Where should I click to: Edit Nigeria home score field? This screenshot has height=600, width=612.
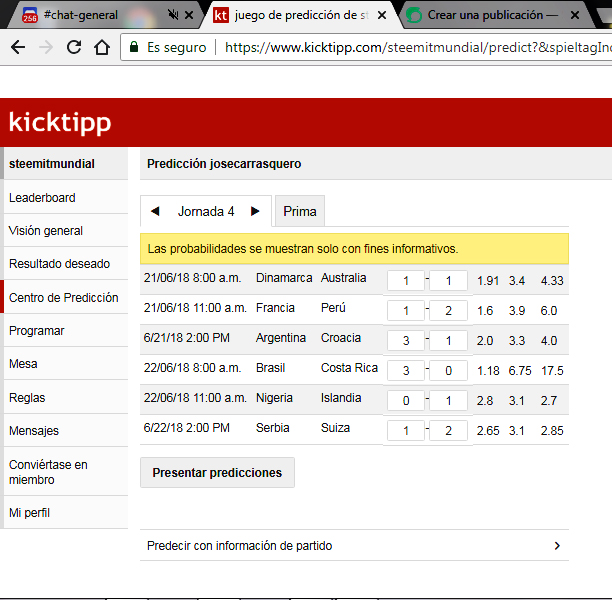pyautogui.click(x=406, y=401)
